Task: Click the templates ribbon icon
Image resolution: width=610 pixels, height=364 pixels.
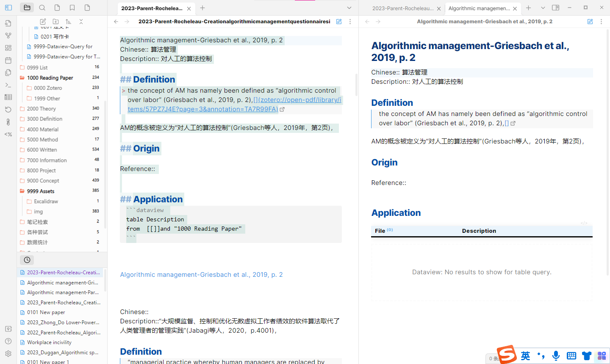Action: tap(8, 72)
